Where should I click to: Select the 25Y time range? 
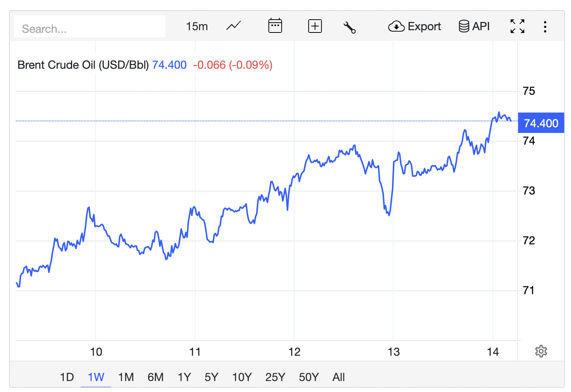[275, 377]
